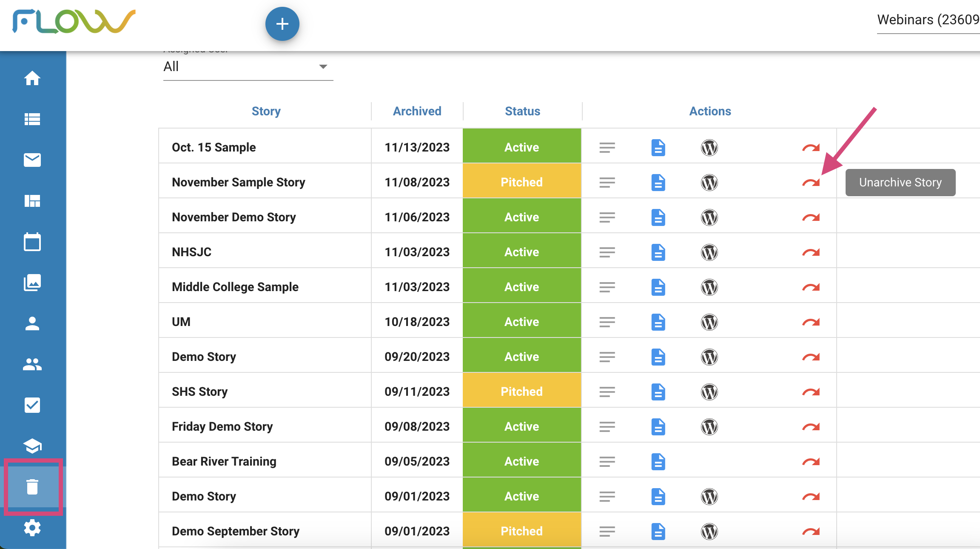Open the list view sidebar icon
The image size is (980, 549).
[x=32, y=119]
